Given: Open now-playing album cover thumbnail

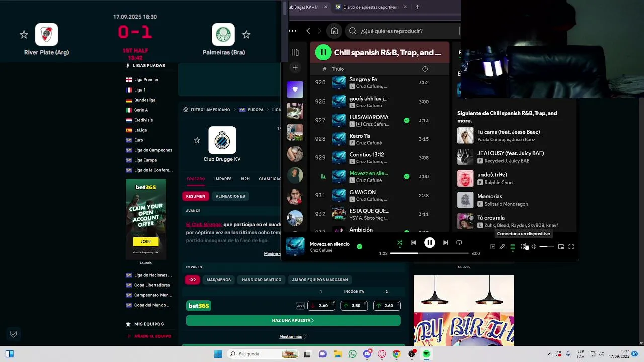Looking at the screenshot, I should pos(295,247).
